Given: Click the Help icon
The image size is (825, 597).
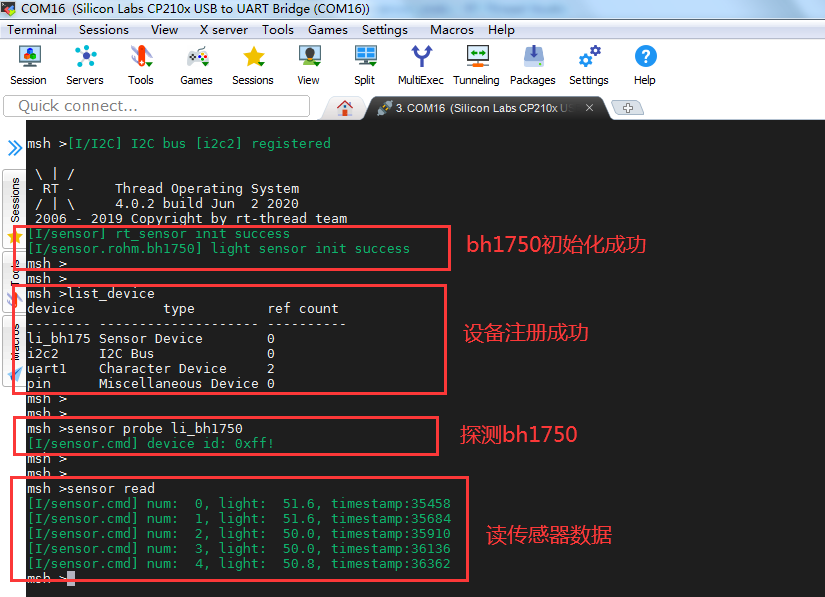Looking at the screenshot, I should (x=644, y=65).
